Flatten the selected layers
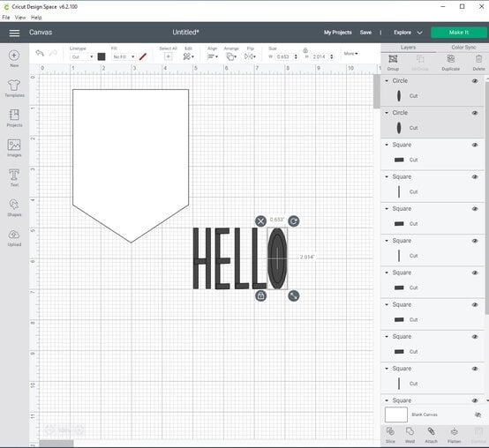The height and width of the screenshot is (448, 489). click(454, 435)
